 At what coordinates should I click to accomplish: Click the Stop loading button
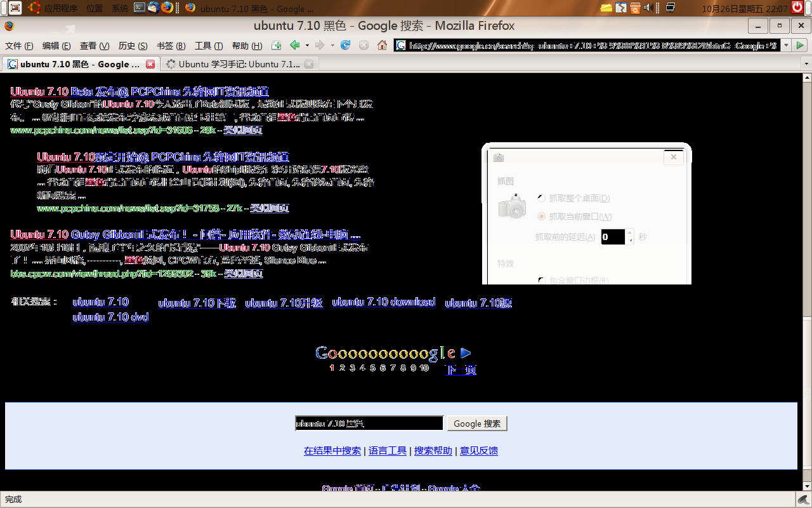[363, 45]
